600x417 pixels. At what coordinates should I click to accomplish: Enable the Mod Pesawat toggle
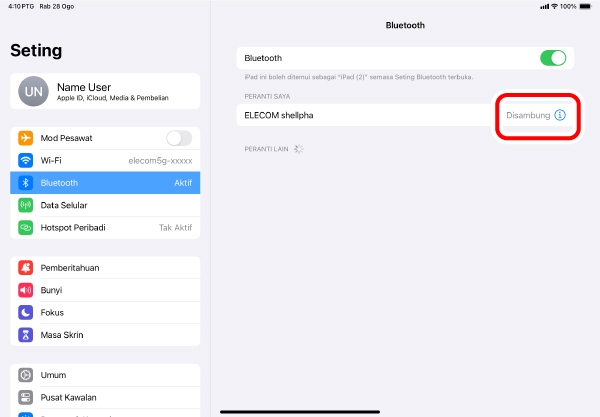click(179, 138)
